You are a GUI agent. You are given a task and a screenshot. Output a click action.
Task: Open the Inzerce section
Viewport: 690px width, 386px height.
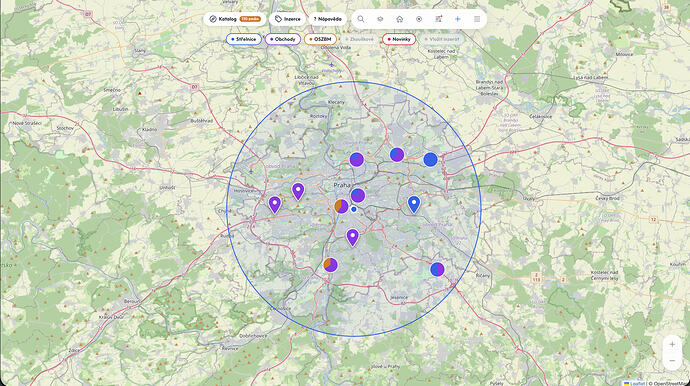(288, 19)
